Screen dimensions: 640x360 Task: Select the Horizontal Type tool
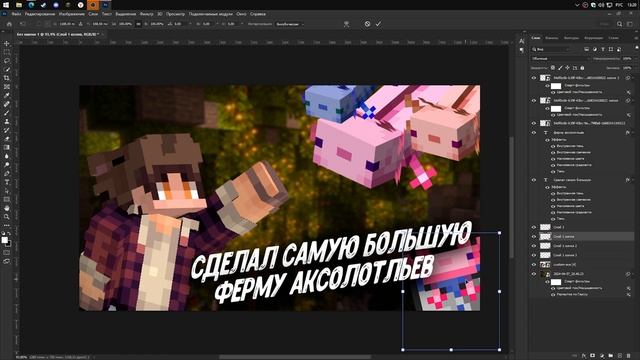7,182
